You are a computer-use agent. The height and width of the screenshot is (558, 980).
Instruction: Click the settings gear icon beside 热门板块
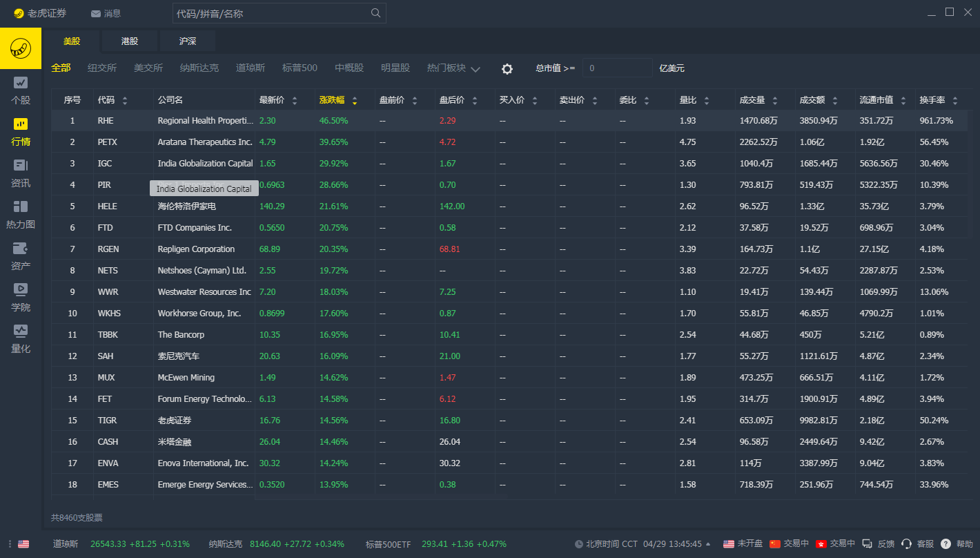pyautogui.click(x=507, y=68)
